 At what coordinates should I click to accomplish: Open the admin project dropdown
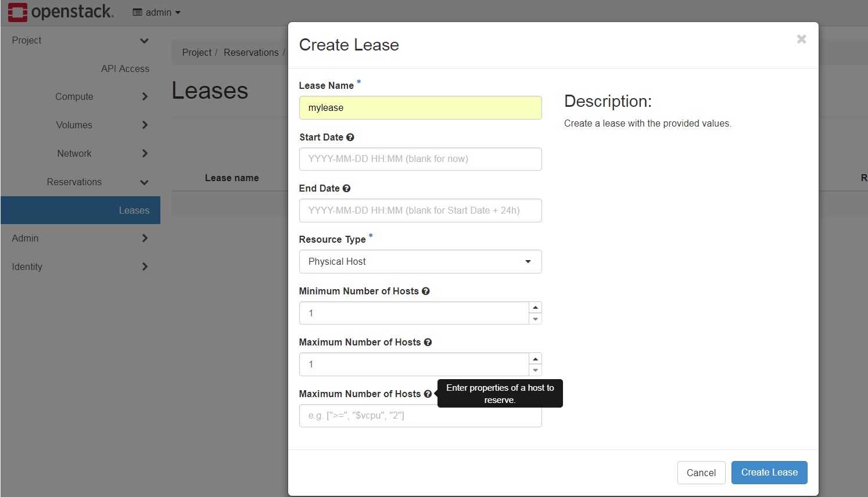click(157, 12)
